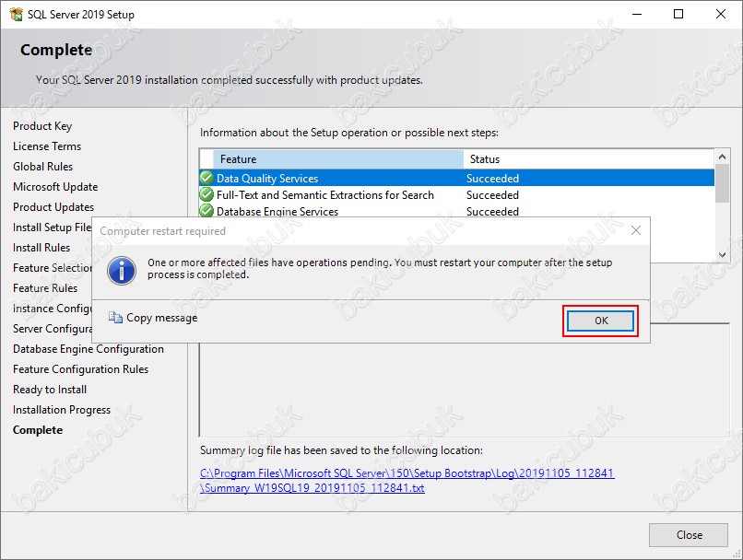Screen dimensions: 743x560
Task: Click the Product Key step
Action: (x=42, y=126)
